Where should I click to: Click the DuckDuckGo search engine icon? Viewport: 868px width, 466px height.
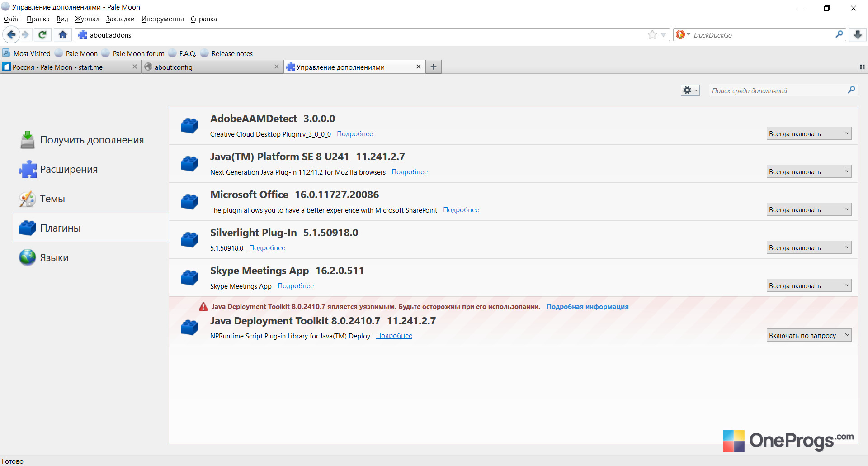(680, 35)
